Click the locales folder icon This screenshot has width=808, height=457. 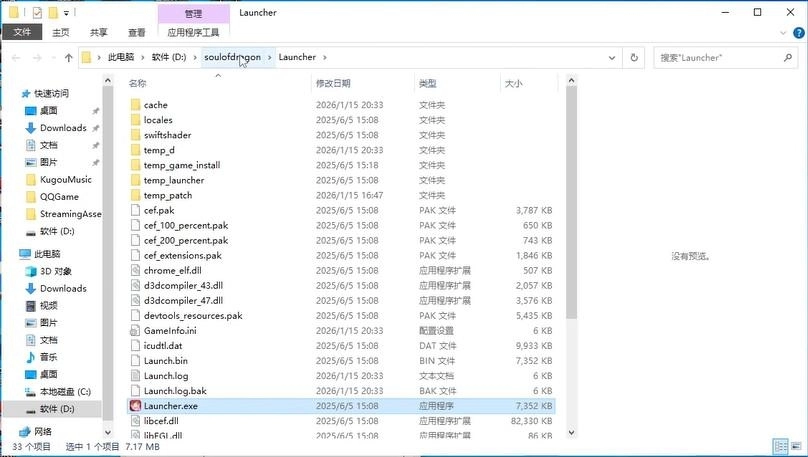(x=136, y=120)
